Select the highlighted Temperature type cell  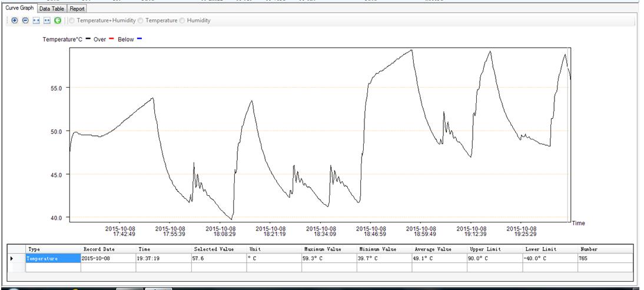tap(53, 259)
